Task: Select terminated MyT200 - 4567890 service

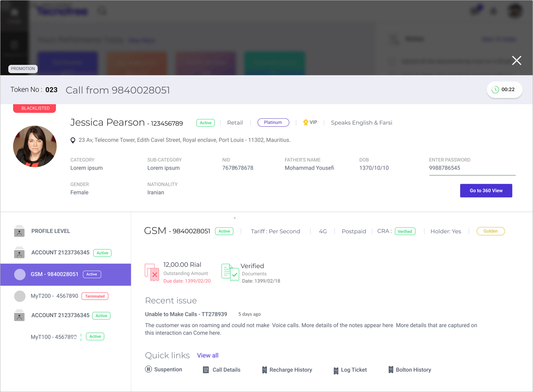Action: pyautogui.click(x=54, y=296)
